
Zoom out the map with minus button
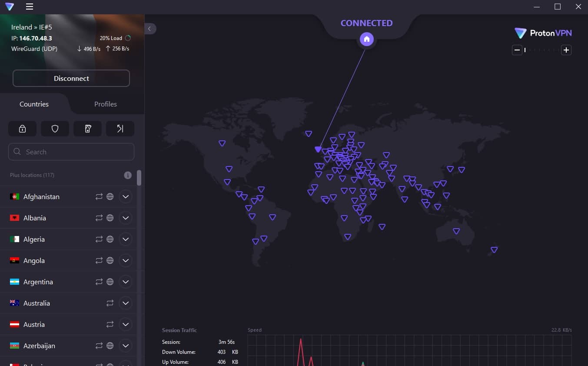tap(517, 50)
